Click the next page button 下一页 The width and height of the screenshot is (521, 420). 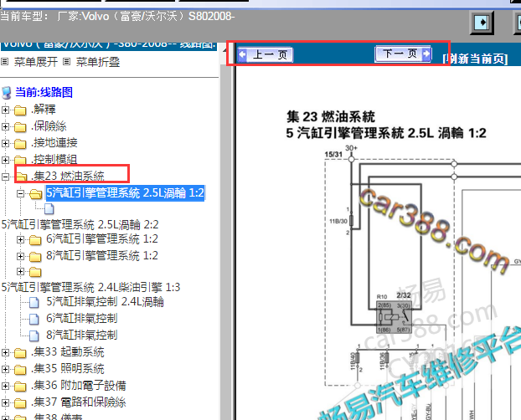403,54
